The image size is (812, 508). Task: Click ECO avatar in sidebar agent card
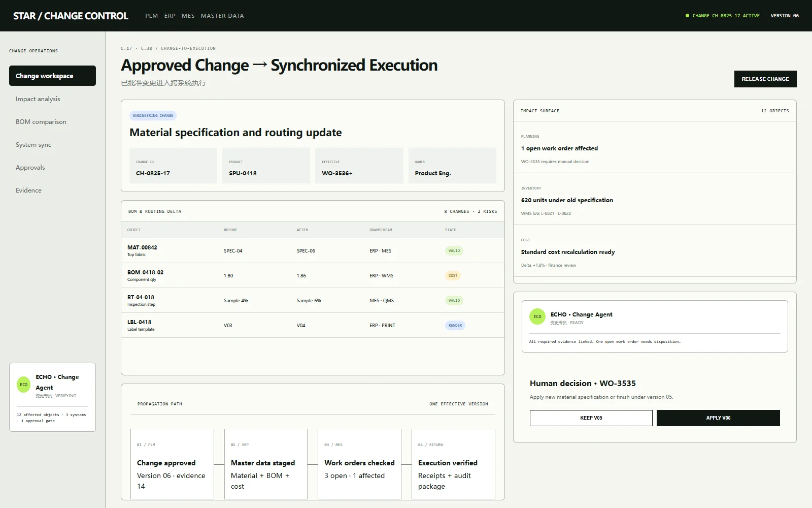pyautogui.click(x=24, y=385)
